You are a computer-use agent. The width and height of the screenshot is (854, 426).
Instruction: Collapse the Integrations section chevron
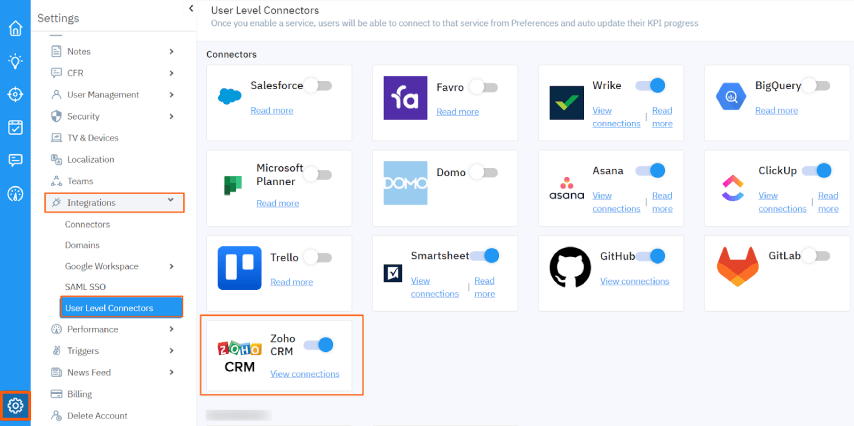click(x=171, y=201)
